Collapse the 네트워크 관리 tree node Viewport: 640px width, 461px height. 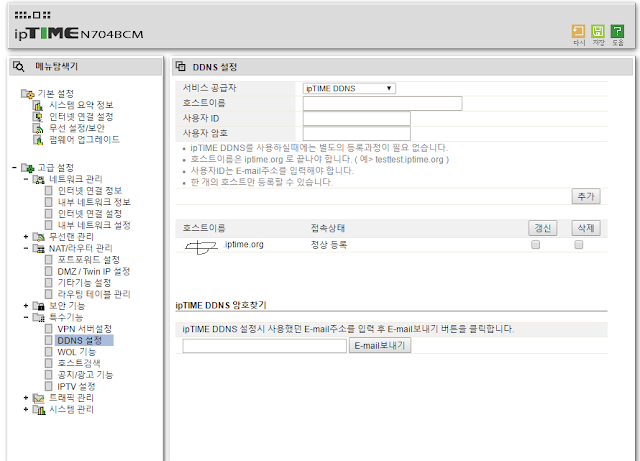pyautogui.click(x=26, y=179)
